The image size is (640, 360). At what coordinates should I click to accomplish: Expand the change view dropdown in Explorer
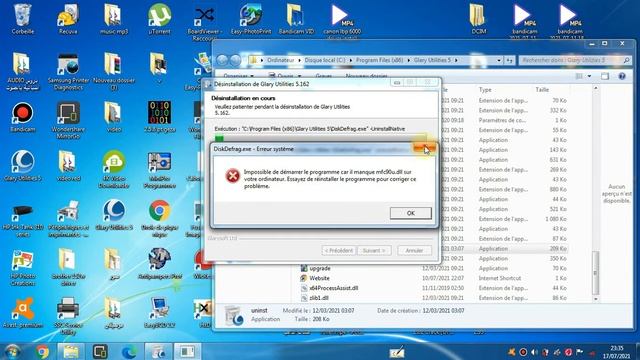(x=589, y=76)
